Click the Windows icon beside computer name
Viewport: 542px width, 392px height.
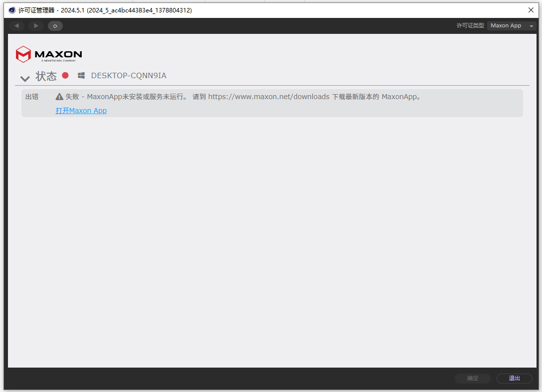pyautogui.click(x=81, y=76)
